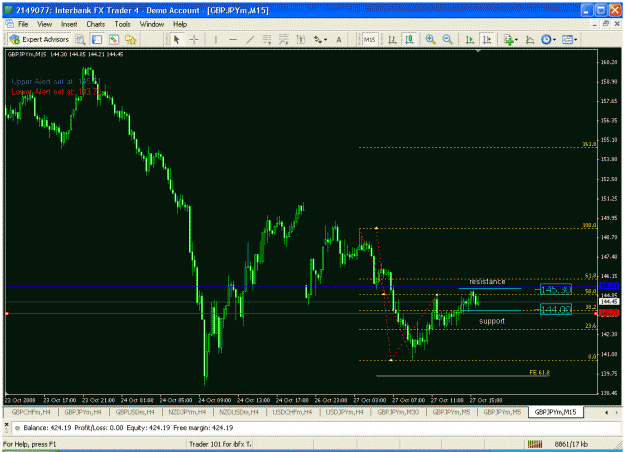Select the arrow cursor tool
The width and height of the screenshot is (625, 452).
pyautogui.click(x=177, y=39)
